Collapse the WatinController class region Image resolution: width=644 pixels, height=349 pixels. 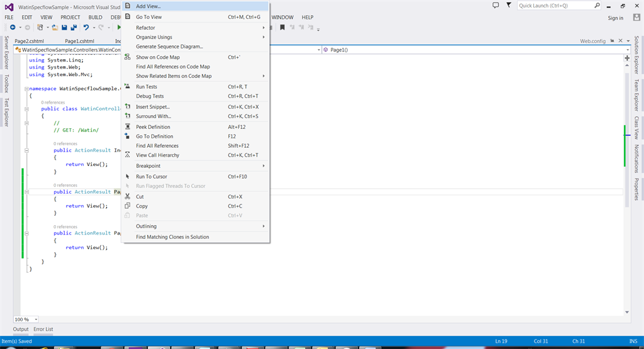click(x=26, y=109)
